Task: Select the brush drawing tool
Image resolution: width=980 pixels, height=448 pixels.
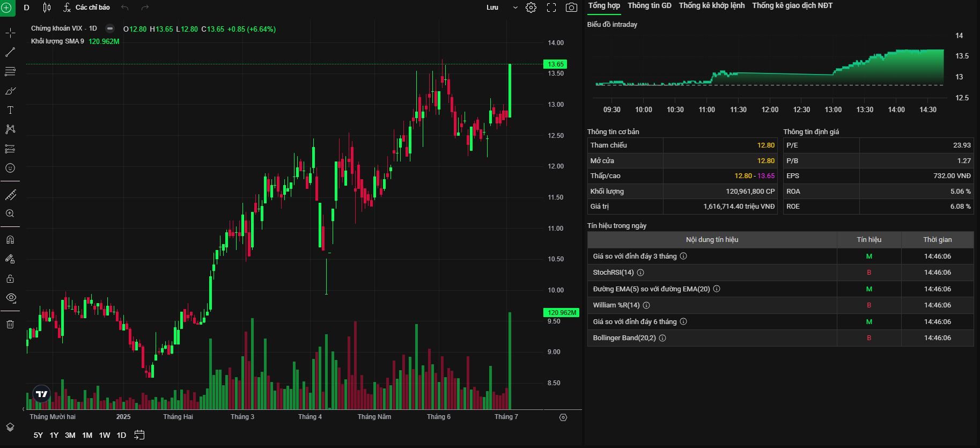Action: tap(10, 91)
